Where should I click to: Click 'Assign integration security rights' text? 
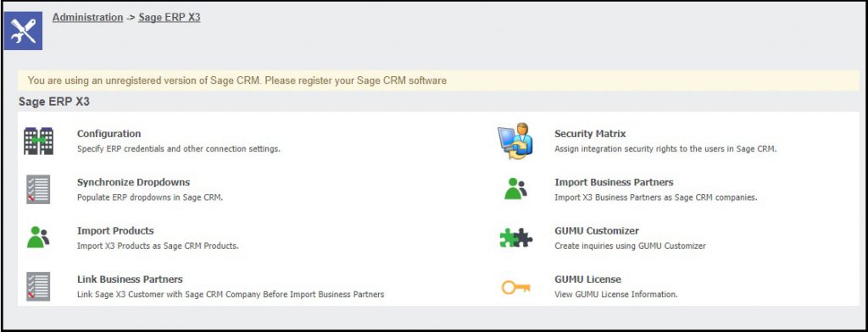666,149
